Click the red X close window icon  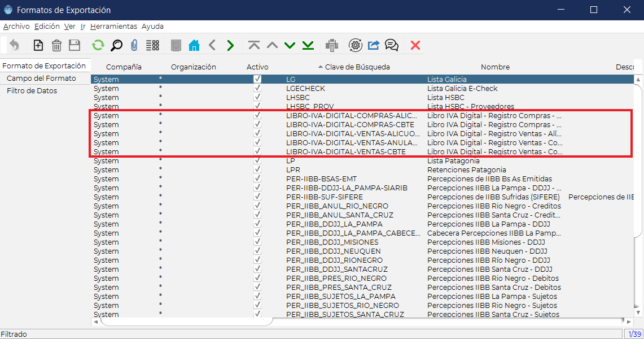[415, 45]
